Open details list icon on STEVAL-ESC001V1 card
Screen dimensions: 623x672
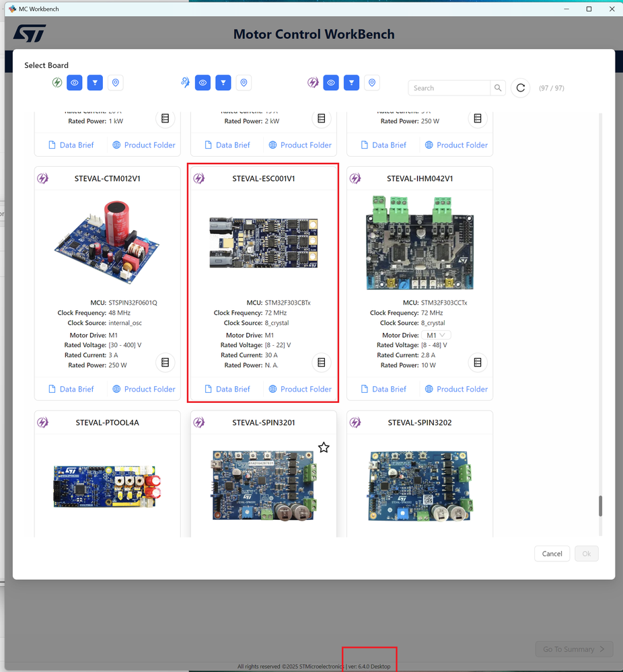coord(322,363)
